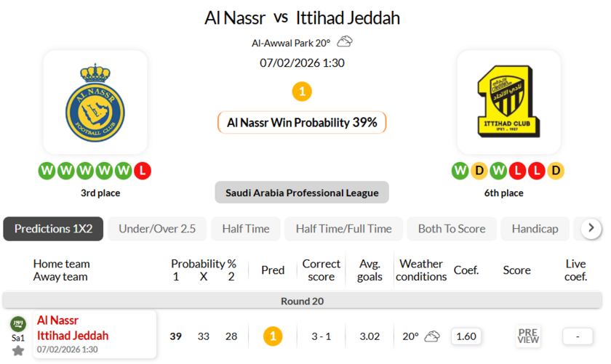Click the Al Nassr club logo
Screen dimensions: 611x364
(x=95, y=104)
